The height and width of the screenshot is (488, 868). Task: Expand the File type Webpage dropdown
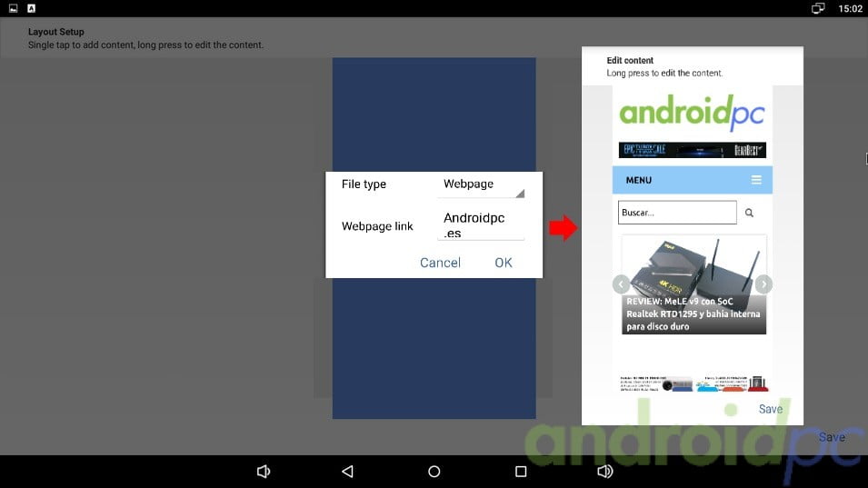481,184
